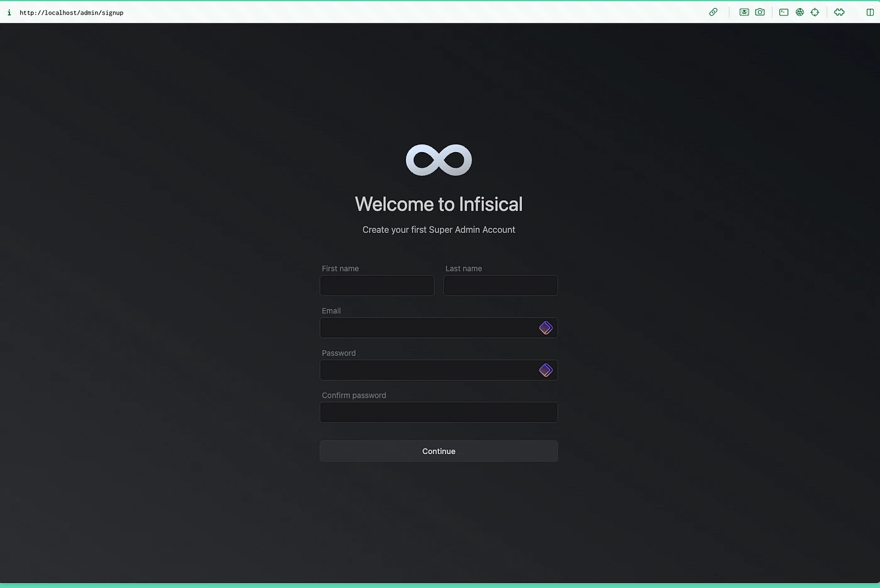Click the globe network icon
Viewport: 880px width, 588px height.
800,12
